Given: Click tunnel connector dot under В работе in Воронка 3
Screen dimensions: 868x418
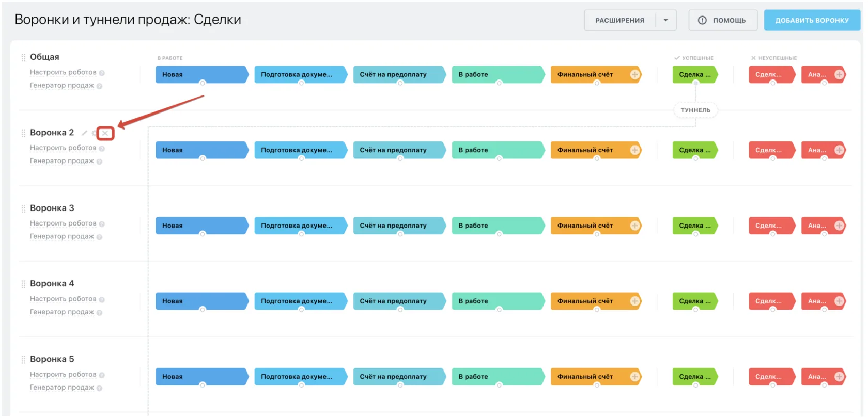Looking at the screenshot, I should click(x=499, y=234).
